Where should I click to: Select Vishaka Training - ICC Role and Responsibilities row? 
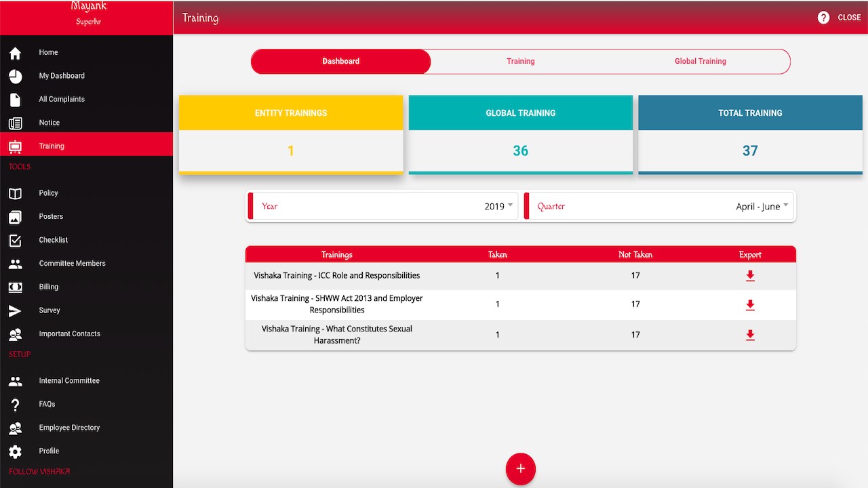(x=521, y=275)
